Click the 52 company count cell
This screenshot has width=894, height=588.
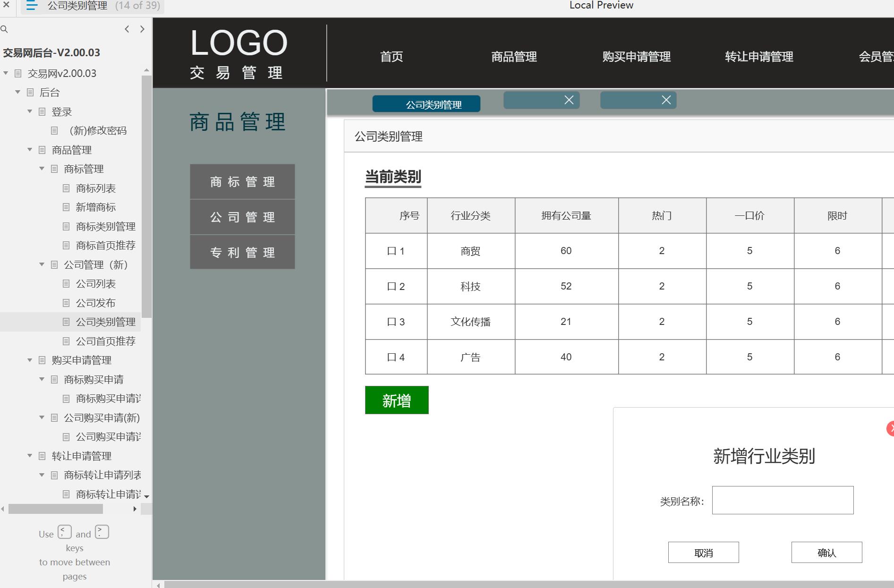click(566, 286)
